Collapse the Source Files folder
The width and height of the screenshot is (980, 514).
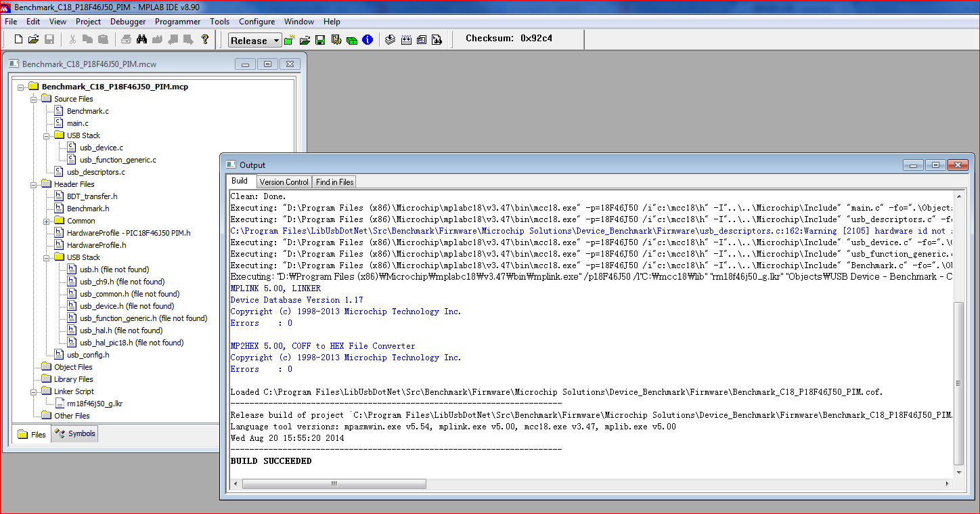pos(33,99)
